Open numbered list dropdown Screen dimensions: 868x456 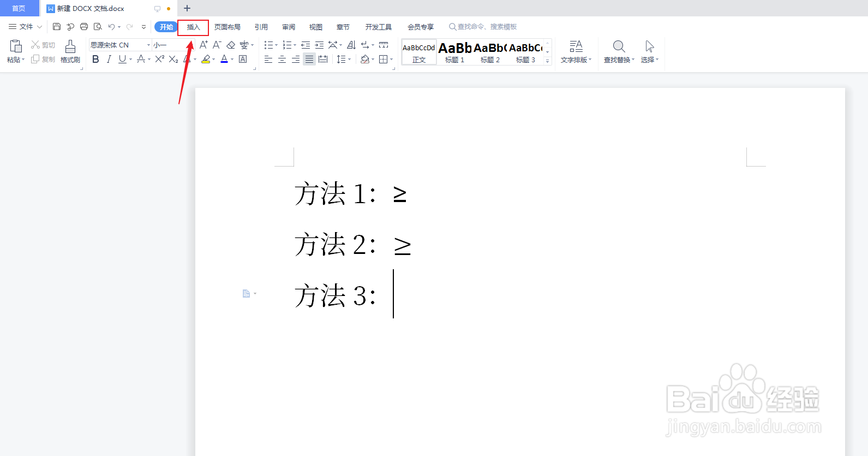[295, 45]
